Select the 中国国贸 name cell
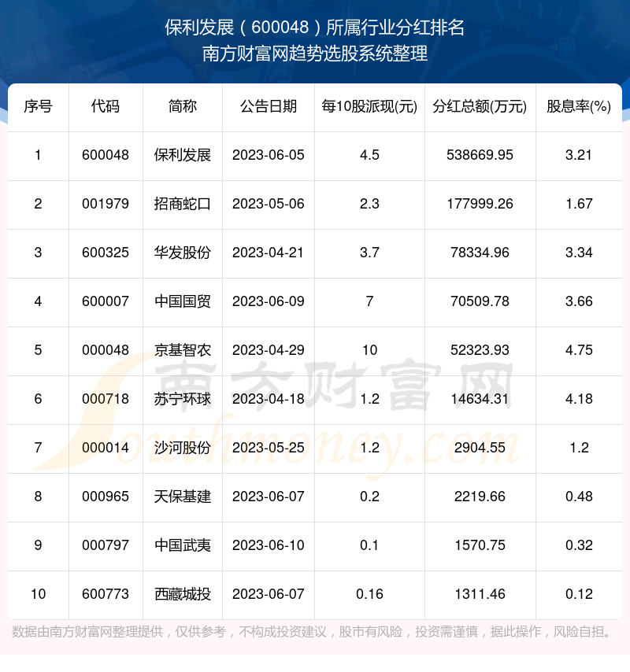The width and height of the screenshot is (630, 672). (183, 301)
